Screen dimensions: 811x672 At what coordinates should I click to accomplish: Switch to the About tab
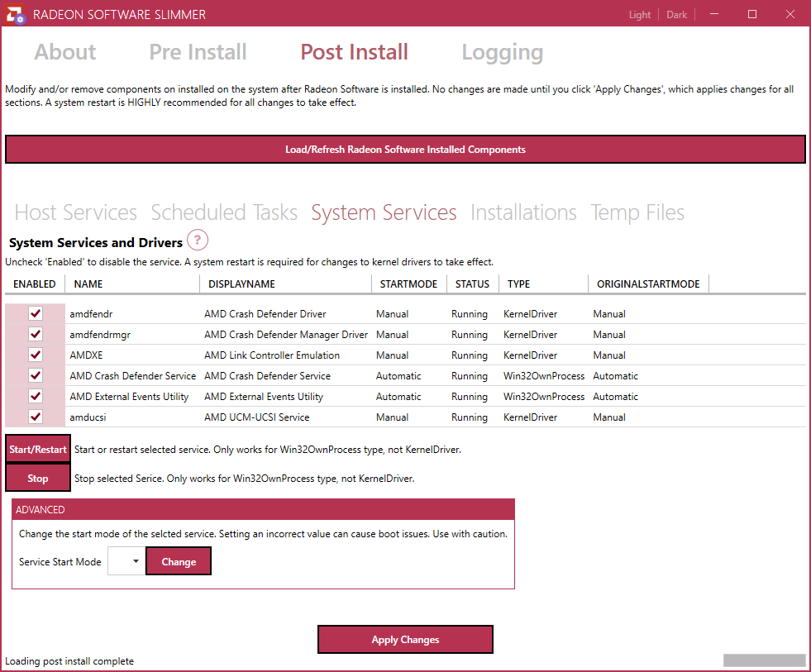coord(65,52)
